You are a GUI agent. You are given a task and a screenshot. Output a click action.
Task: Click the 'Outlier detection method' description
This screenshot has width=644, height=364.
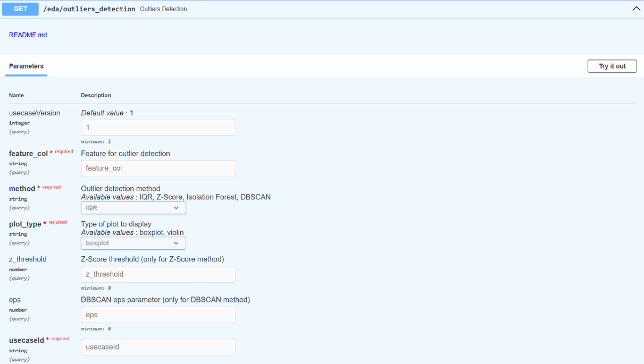click(121, 189)
